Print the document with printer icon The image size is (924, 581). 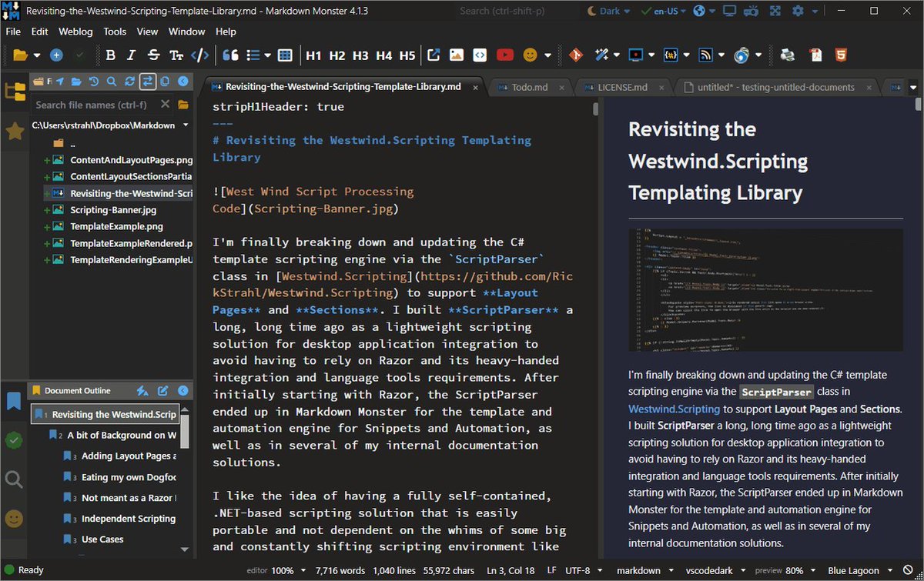(x=788, y=55)
